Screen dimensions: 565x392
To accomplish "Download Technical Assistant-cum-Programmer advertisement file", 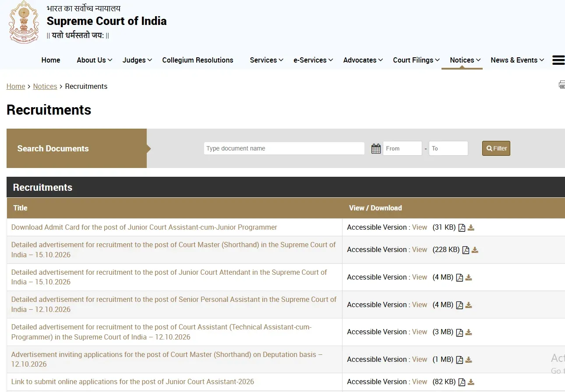I will 469,332.
